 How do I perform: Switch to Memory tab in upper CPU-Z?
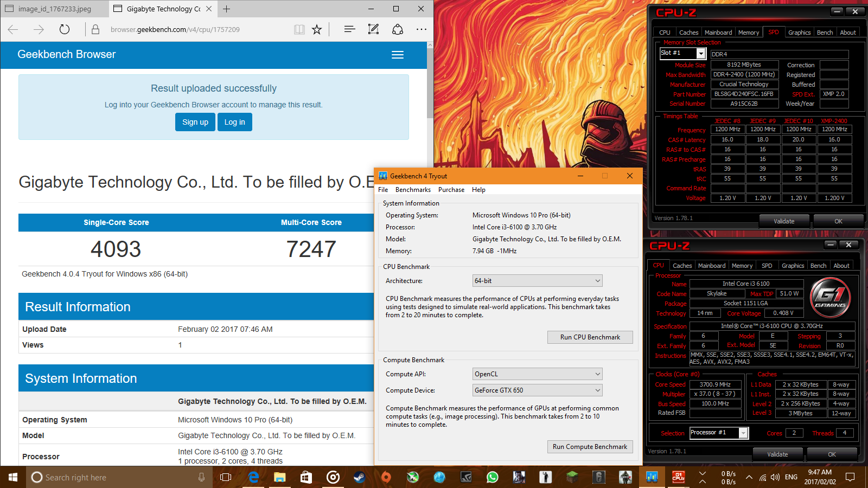(x=749, y=33)
